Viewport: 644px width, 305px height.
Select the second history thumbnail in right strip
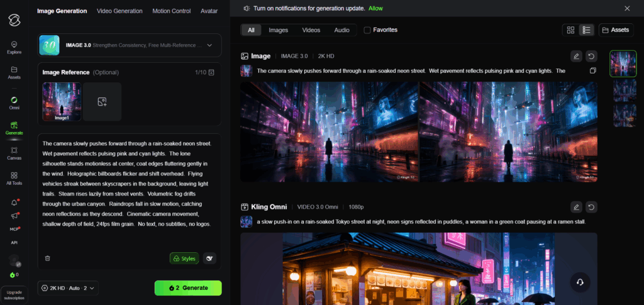(625, 91)
